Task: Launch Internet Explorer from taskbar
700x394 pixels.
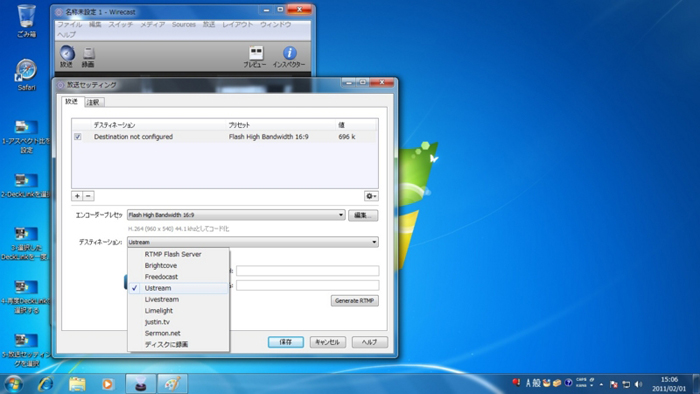Action: pos(46,384)
